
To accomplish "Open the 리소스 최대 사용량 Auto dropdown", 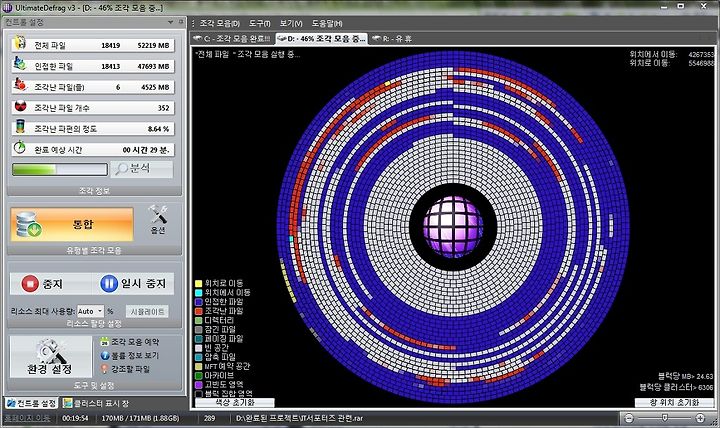I will point(90,311).
